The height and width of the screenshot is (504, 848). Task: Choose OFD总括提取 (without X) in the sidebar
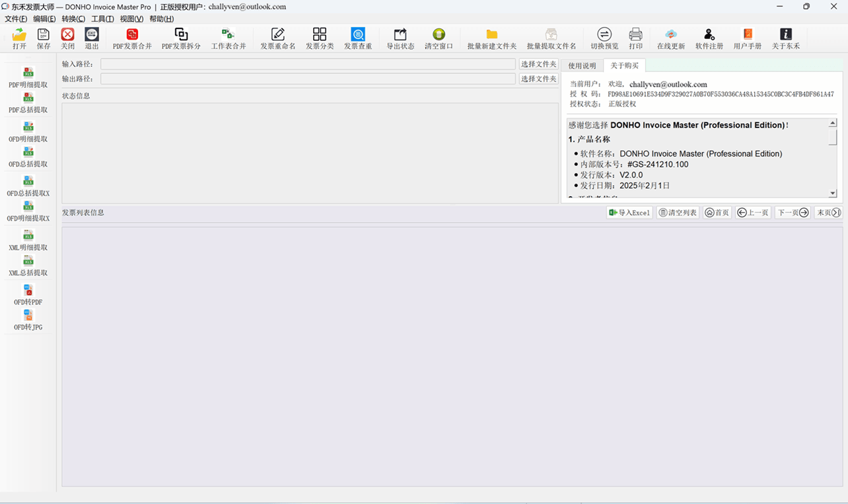point(28,157)
